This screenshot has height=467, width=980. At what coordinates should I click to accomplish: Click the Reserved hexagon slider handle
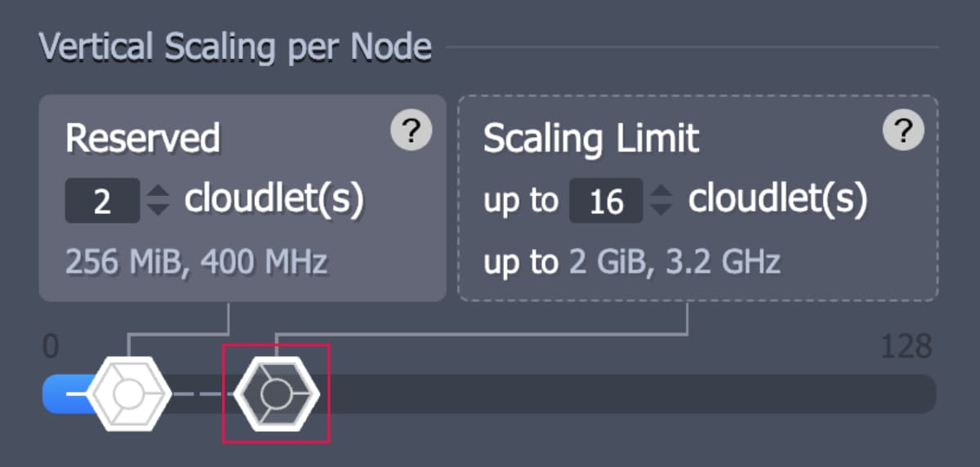128,394
